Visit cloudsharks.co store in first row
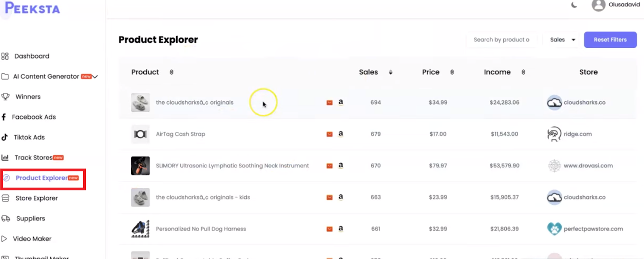 (584, 103)
